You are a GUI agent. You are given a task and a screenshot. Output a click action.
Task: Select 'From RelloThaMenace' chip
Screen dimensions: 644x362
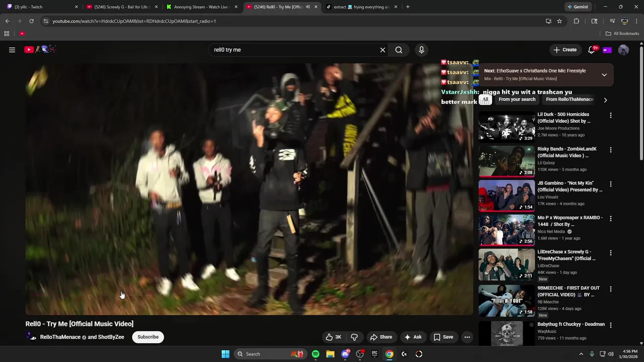tap(570, 100)
